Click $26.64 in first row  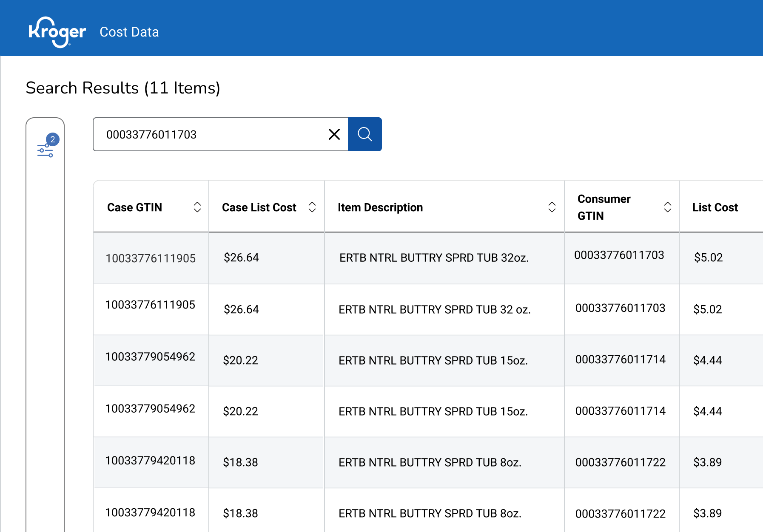[x=241, y=258]
